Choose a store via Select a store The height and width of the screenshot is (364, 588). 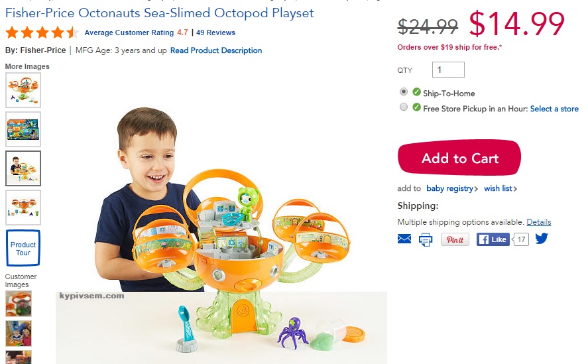pos(554,109)
